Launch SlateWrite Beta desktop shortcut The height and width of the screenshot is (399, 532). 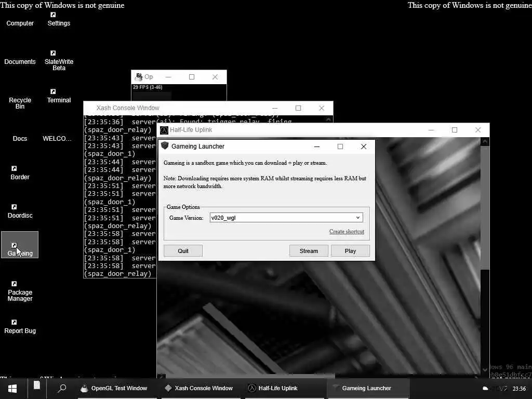pos(59,61)
